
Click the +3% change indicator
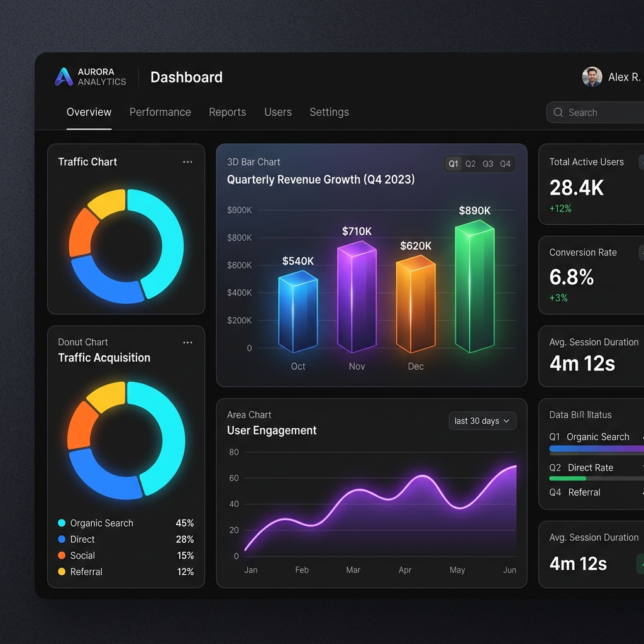(558, 297)
